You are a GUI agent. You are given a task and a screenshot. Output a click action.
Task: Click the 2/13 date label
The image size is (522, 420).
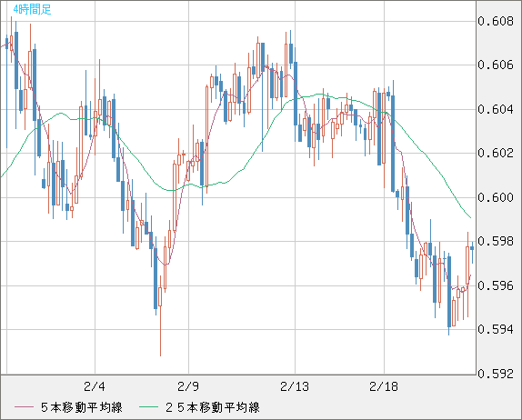295,386
